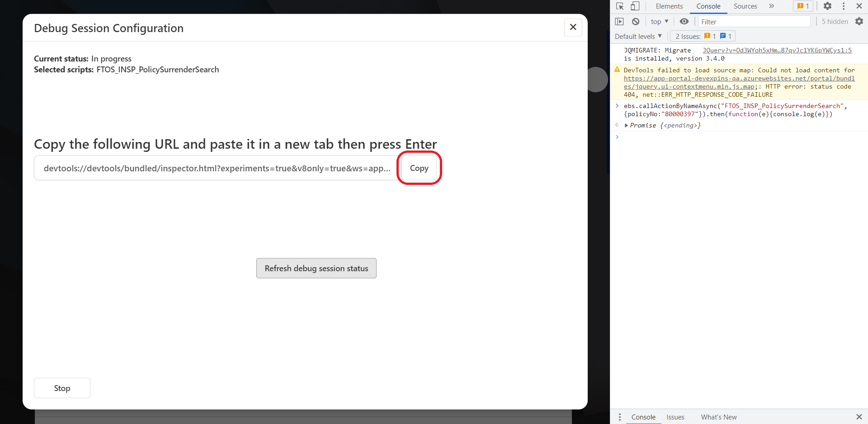Open console settings gear

[x=859, y=22]
